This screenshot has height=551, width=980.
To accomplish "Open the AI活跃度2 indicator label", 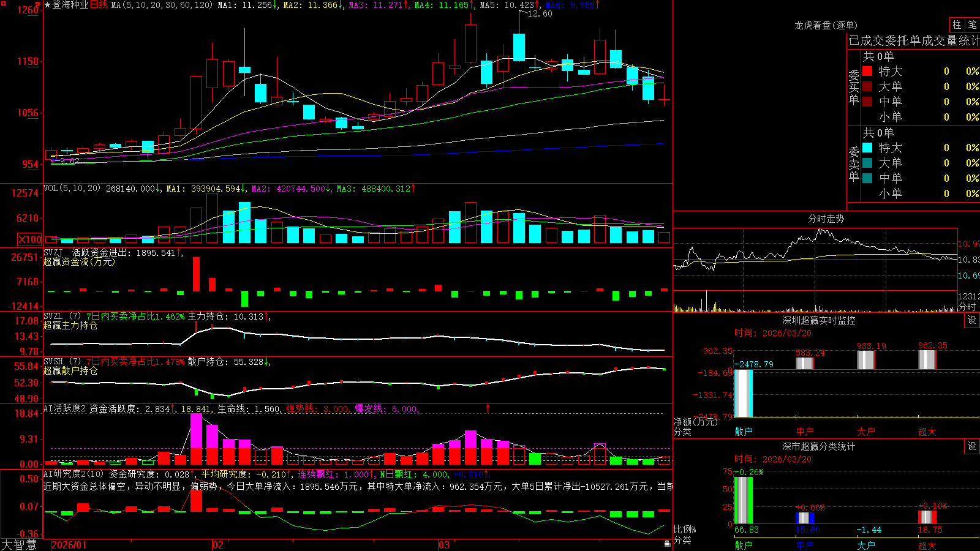I will (x=65, y=408).
